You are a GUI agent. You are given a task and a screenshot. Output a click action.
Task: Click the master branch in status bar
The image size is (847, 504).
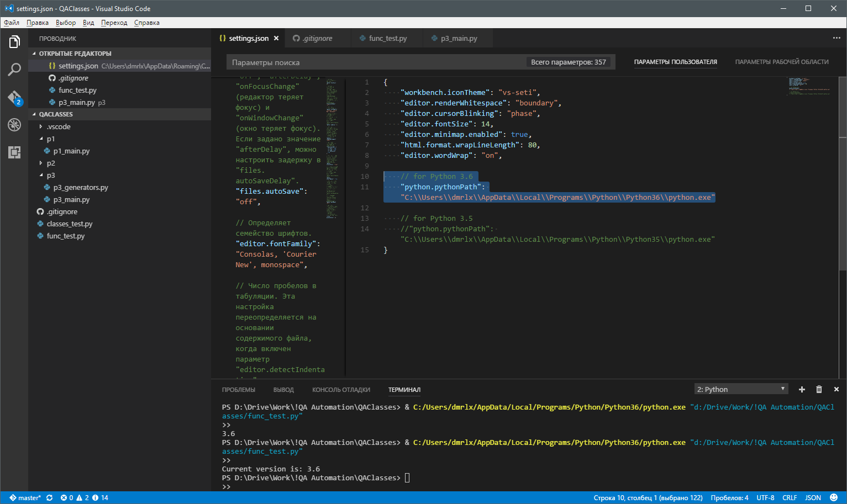pyautogui.click(x=25, y=497)
